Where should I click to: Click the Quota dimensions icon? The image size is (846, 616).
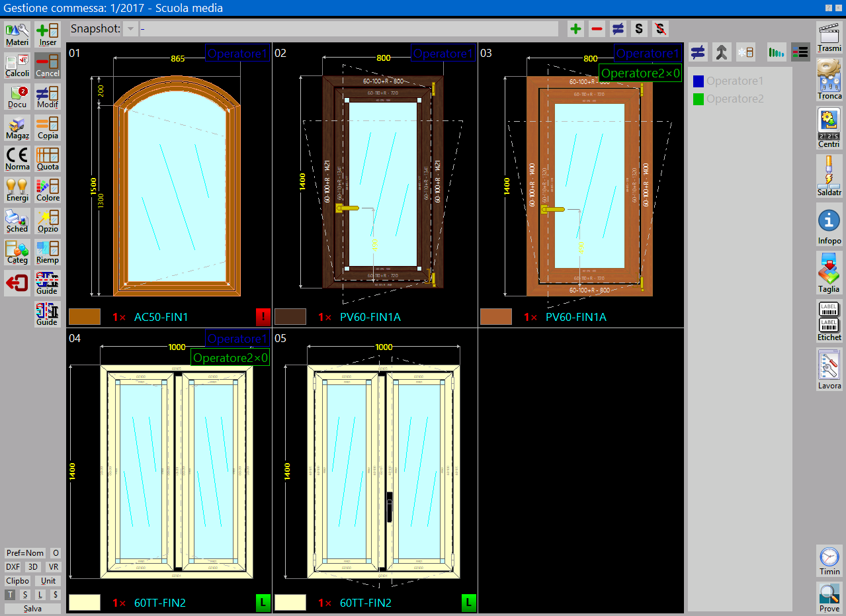(48, 159)
